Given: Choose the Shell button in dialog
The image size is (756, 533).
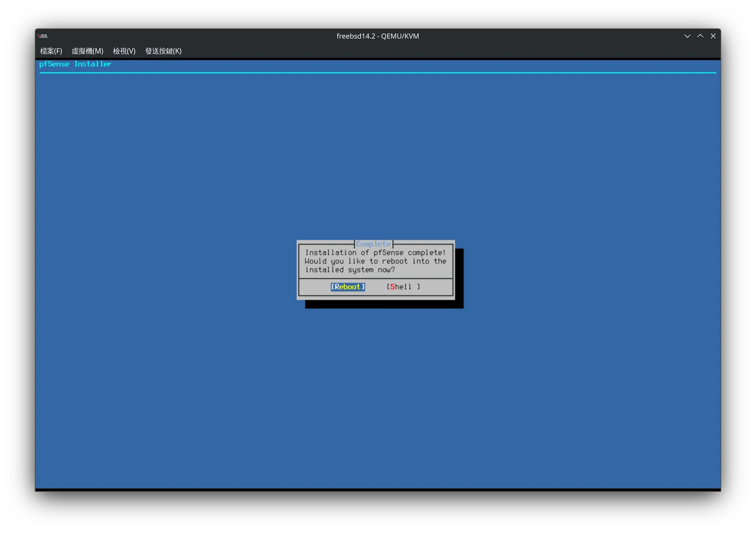Looking at the screenshot, I should pos(404,287).
